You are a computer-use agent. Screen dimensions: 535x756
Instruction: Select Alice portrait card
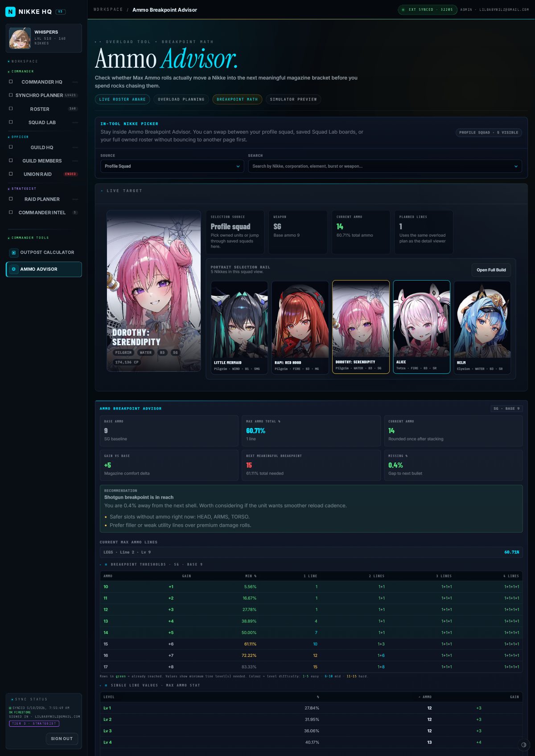[421, 327]
